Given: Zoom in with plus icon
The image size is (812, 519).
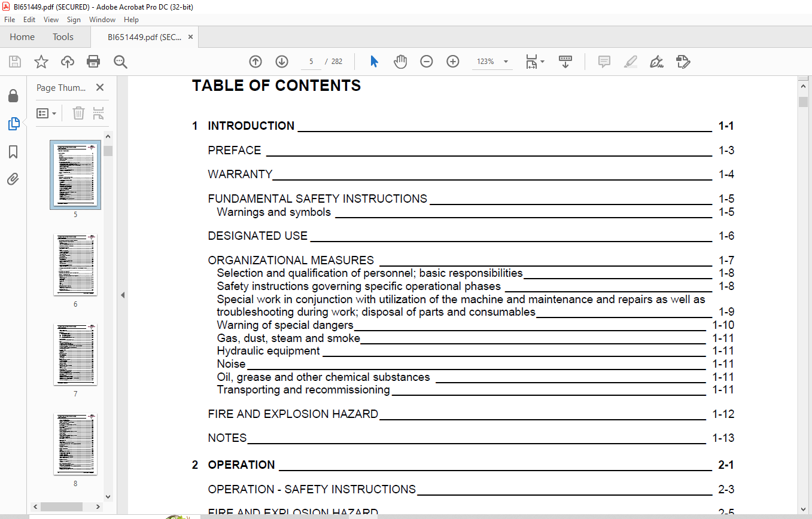Looking at the screenshot, I should coord(453,62).
